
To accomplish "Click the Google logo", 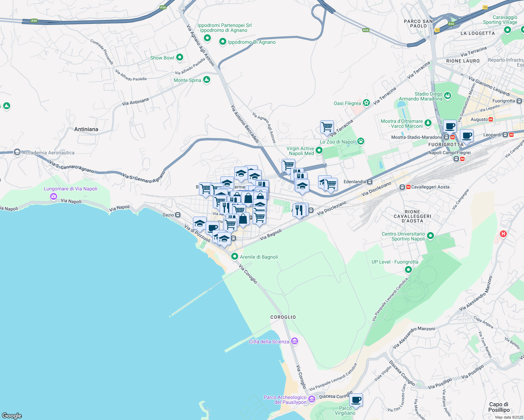I will coord(12,415).
